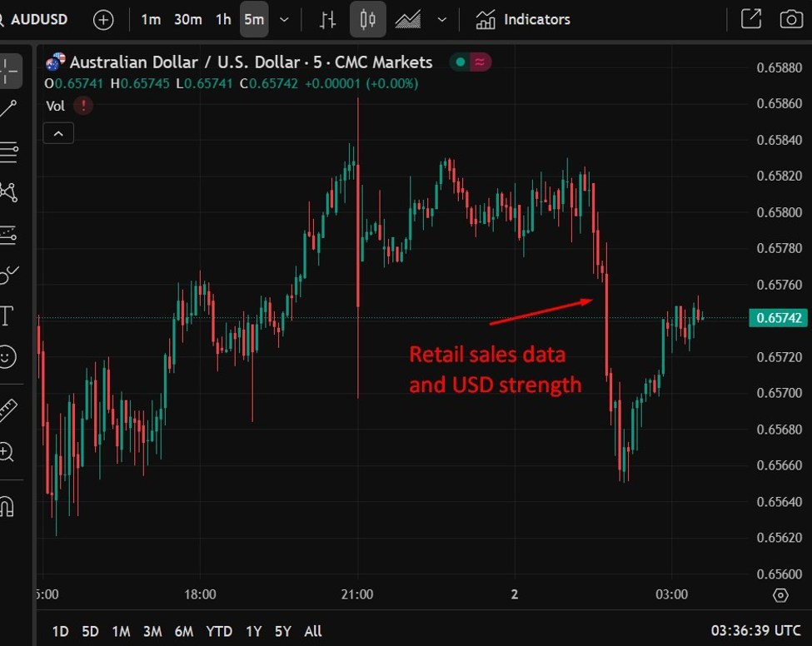
Task: Switch to the YTD date range
Action: (219, 631)
